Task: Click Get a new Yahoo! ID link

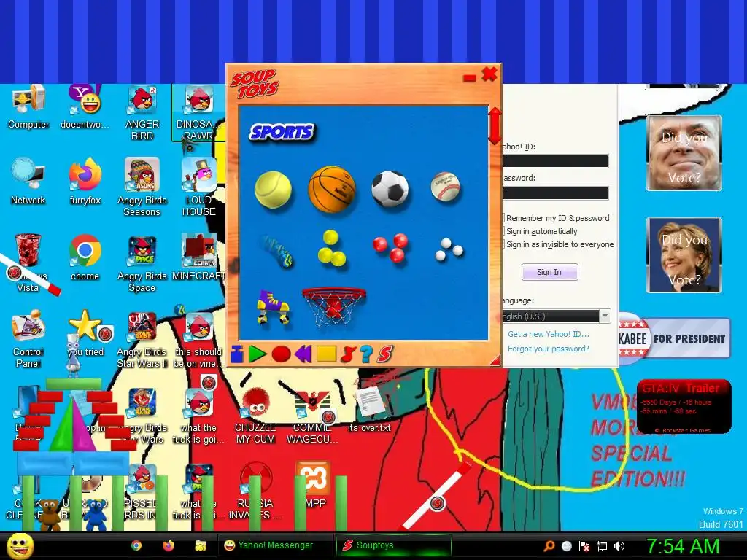Action: pos(549,334)
